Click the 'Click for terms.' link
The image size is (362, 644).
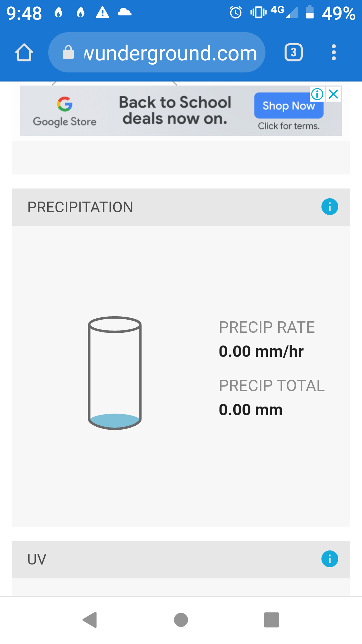[x=289, y=126]
